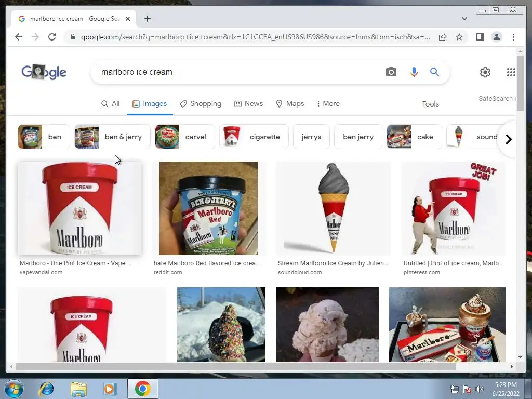Filter by the 'cigarette' chip
Screen dimensions: 532x399
click(254, 137)
